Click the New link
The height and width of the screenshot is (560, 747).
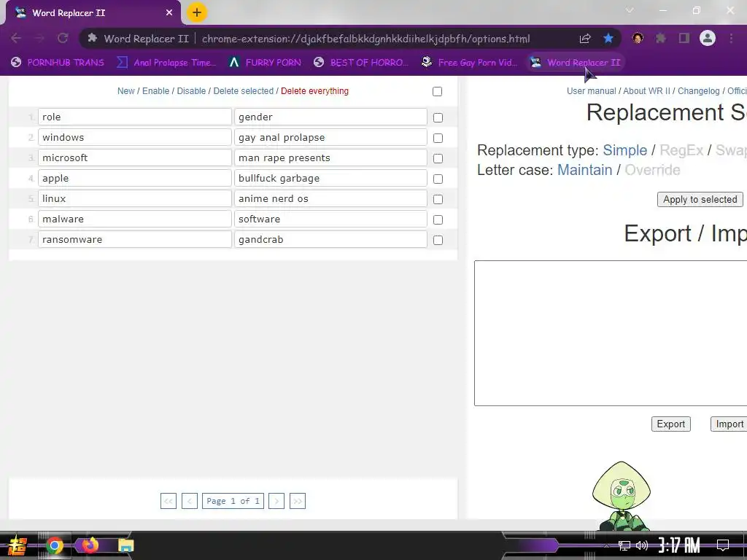(125, 91)
